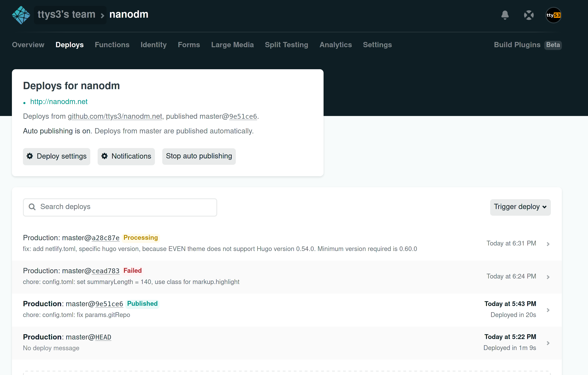Open the notifications bell icon
Screen dimensions: 588x375
click(x=505, y=15)
